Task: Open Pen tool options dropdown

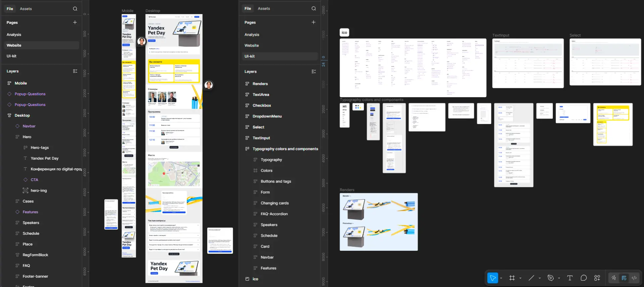Action: click(559, 278)
